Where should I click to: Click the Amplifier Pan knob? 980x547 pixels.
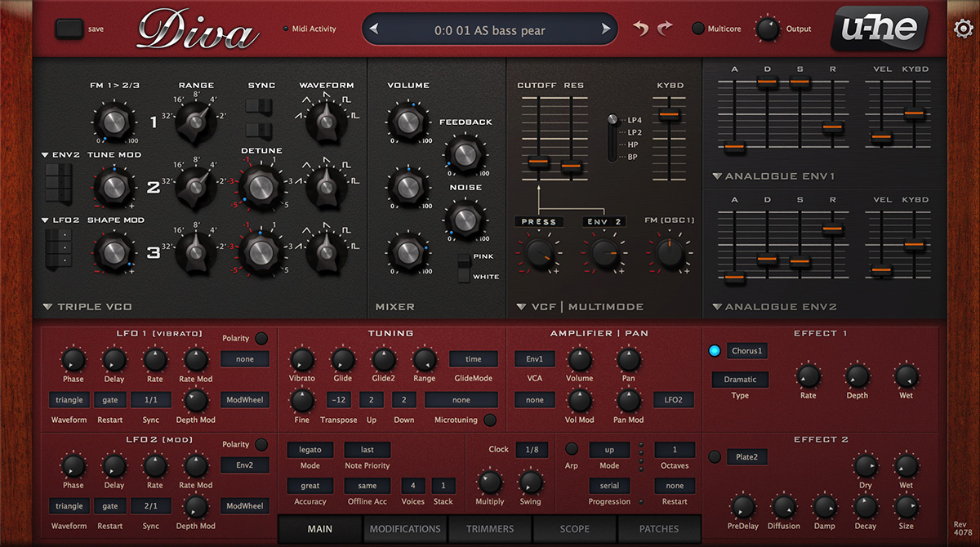pos(628,358)
